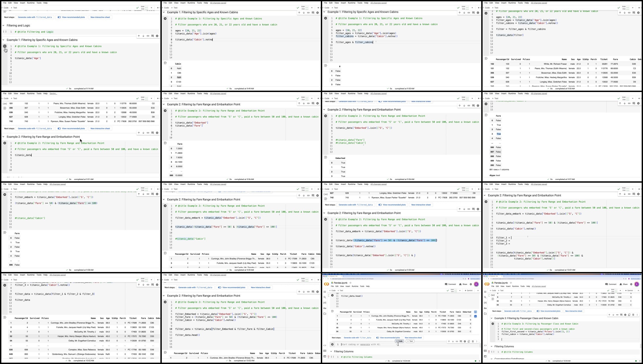This screenshot has height=364, width=643.
Task: Collapse Example 1 section in 9:14 AM panel
Action: (x=3, y=40)
